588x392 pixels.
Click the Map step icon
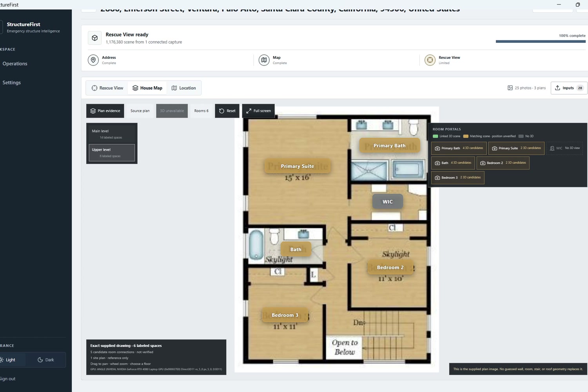pyautogui.click(x=264, y=60)
